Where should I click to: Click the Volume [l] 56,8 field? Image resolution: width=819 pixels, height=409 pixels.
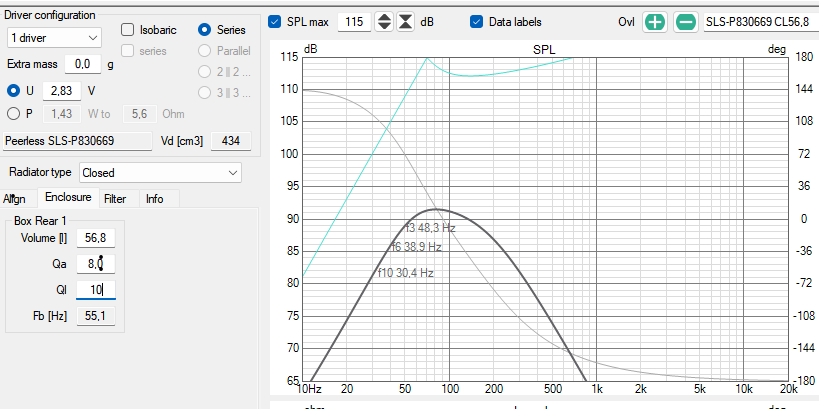96,238
